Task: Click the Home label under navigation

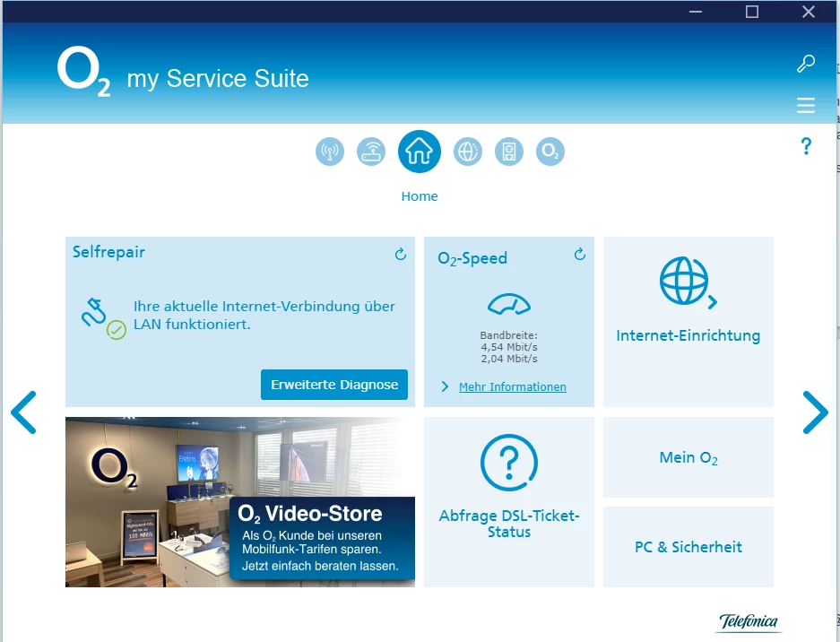Action: pyautogui.click(x=420, y=196)
